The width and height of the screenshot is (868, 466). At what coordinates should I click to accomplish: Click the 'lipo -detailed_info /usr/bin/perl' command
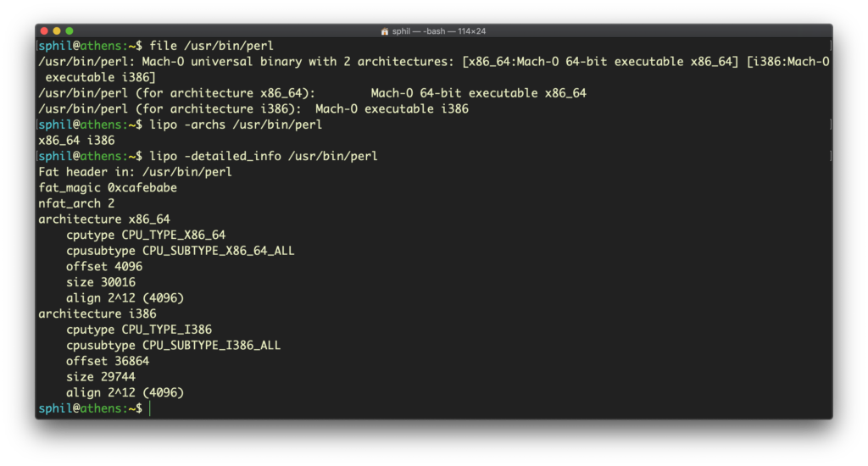point(263,156)
